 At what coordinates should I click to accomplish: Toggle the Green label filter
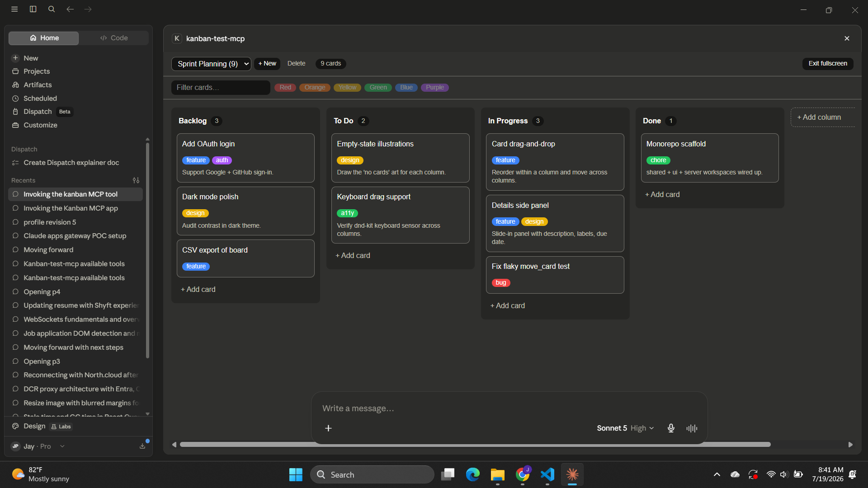tap(378, 87)
